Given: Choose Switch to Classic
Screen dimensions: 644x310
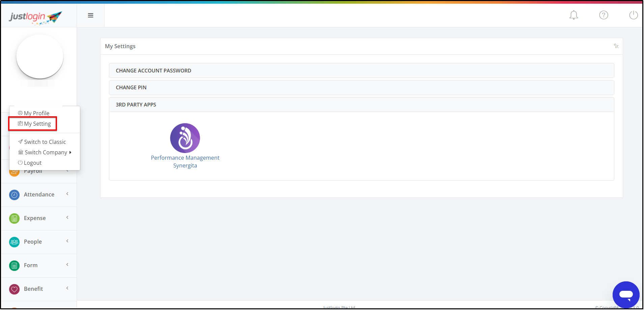Looking at the screenshot, I should point(42,142).
